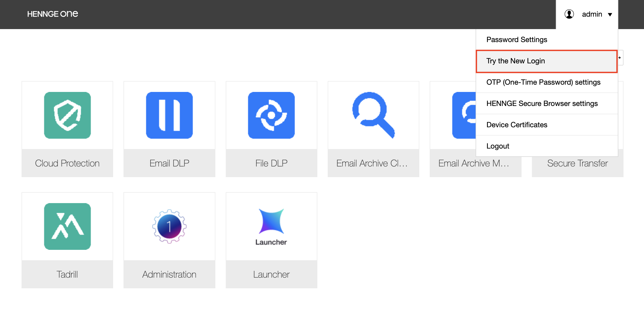
Task: Click the Secure Transfer label
Action: tap(577, 163)
